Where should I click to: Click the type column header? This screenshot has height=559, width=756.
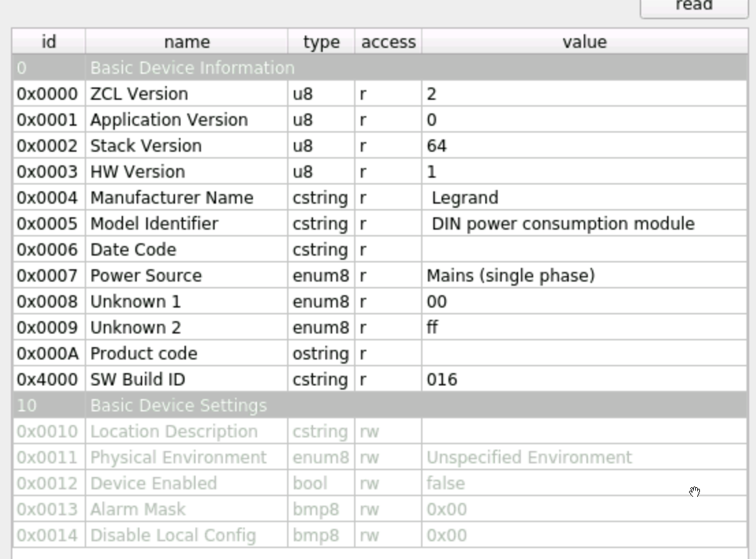point(321,42)
